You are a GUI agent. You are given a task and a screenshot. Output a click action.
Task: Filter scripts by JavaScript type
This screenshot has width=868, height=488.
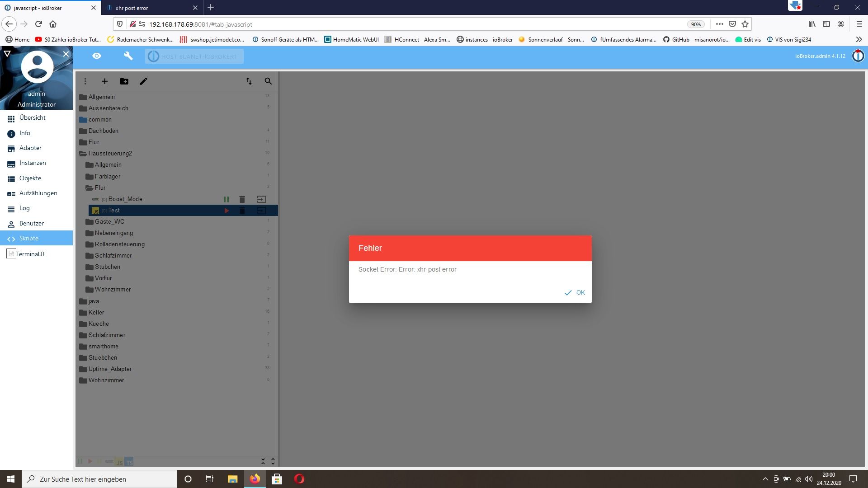point(119,462)
